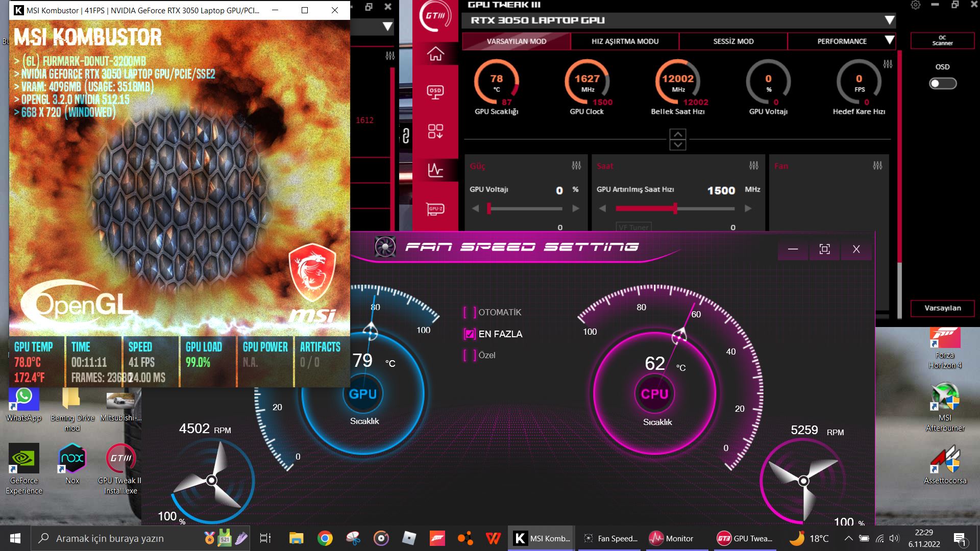Viewport: 980px width, 551px height.
Task: Check the OTOMATİK fan mode checkbox
Action: click(470, 312)
